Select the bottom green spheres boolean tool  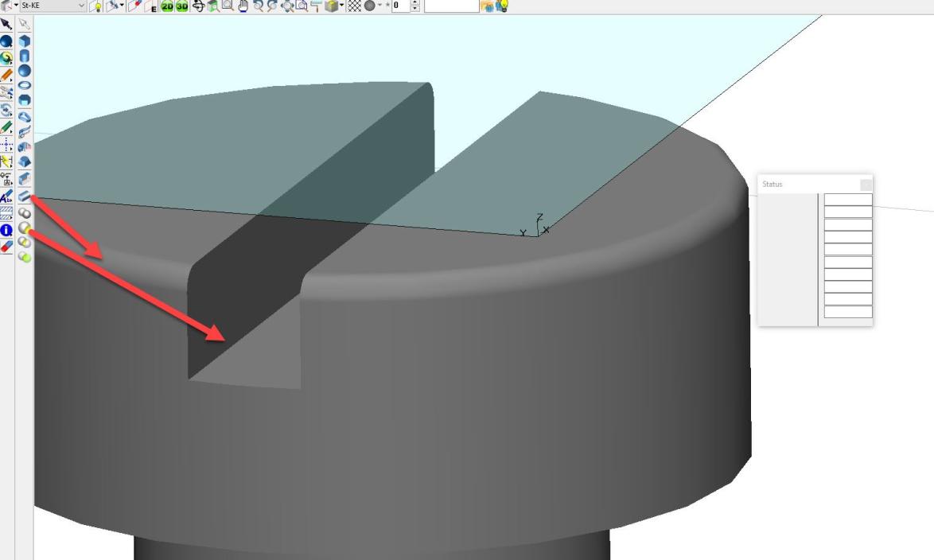(x=24, y=257)
